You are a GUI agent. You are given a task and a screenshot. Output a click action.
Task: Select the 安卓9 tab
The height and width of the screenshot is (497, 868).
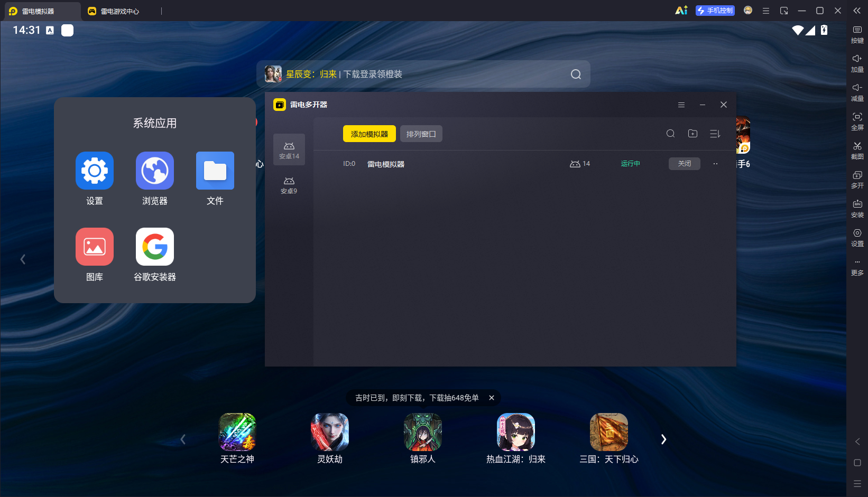289,185
